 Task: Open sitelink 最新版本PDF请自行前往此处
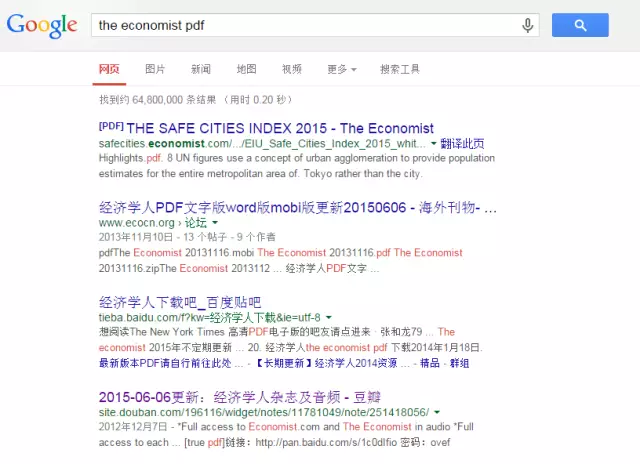coord(171,363)
